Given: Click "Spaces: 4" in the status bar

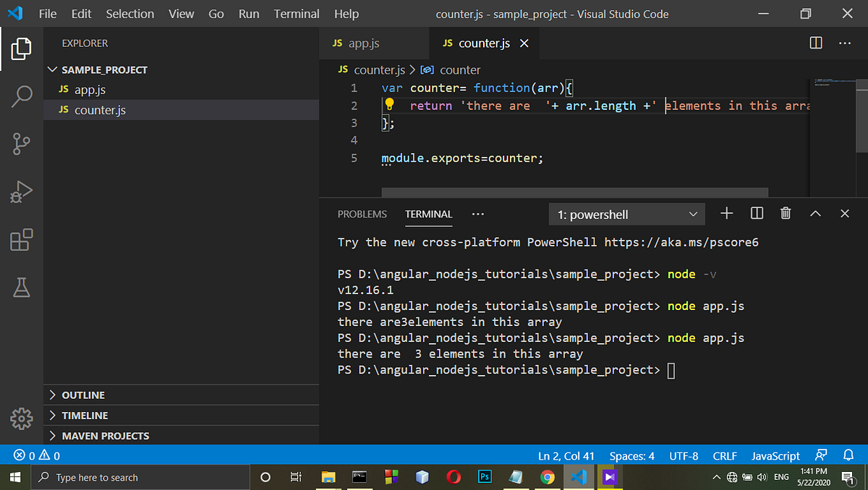Looking at the screenshot, I should click(631, 455).
